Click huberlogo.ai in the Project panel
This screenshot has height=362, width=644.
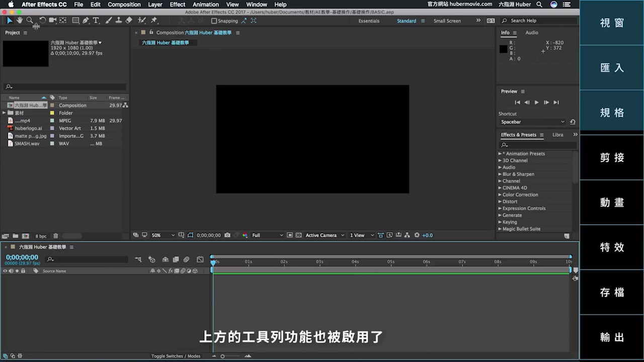(x=29, y=128)
